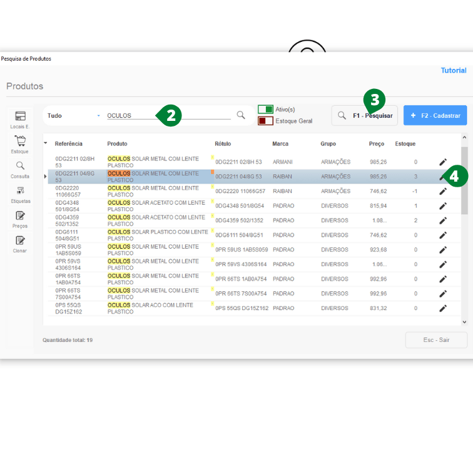This screenshot has height=476, width=473.
Task: Click the ARMANI brand cell
Action: click(x=283, y=162)
